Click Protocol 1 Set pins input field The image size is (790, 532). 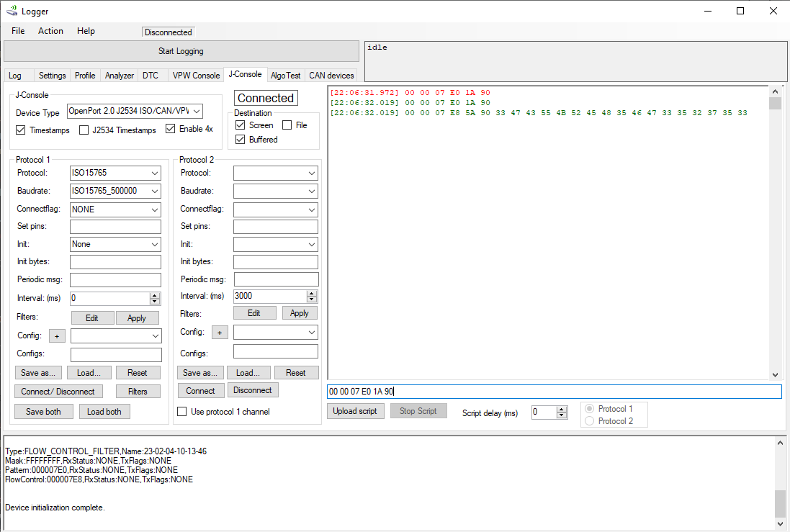point(115,226)
